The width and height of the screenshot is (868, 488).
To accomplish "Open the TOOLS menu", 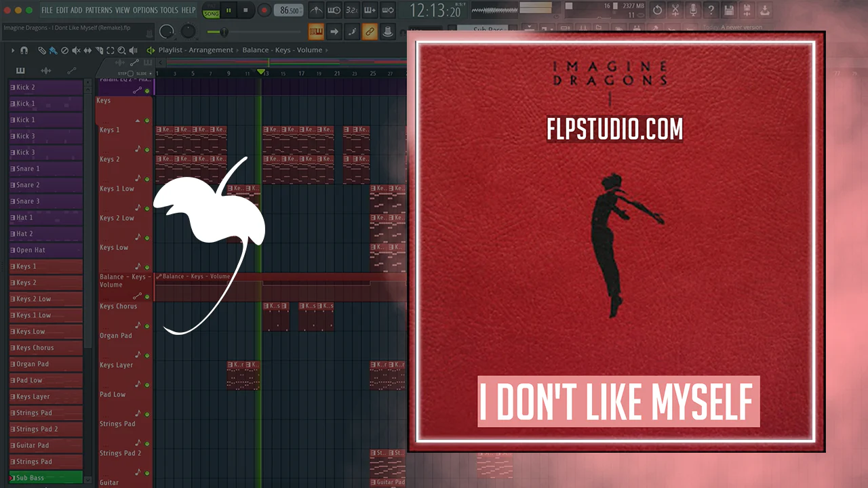I will coord(170,10).
